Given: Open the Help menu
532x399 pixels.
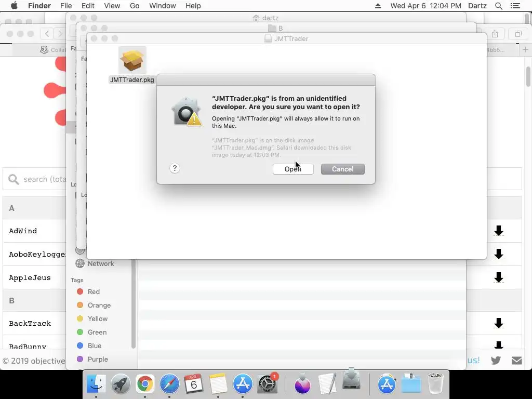Looking at the screenshot, I should pyautogui.click(x=193, y=6).
